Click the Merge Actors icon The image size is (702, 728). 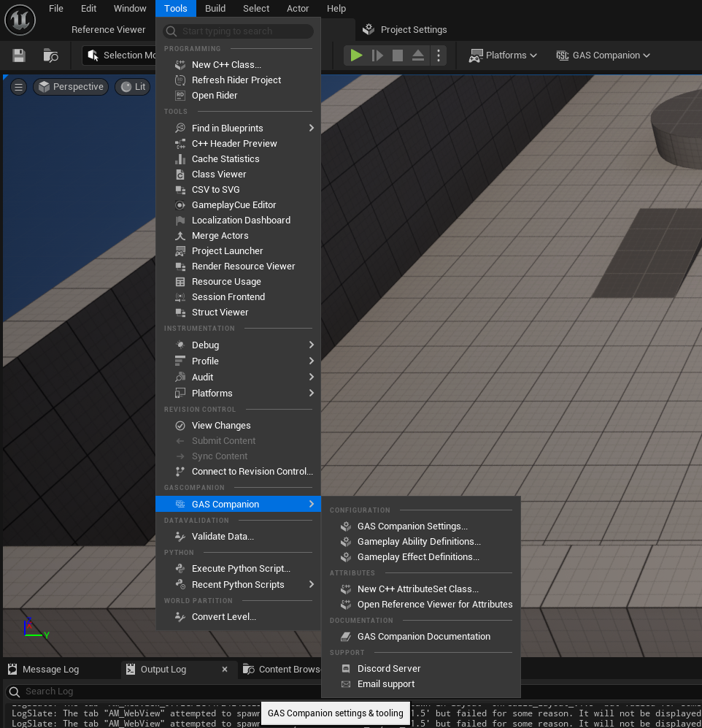coord(180,235)
